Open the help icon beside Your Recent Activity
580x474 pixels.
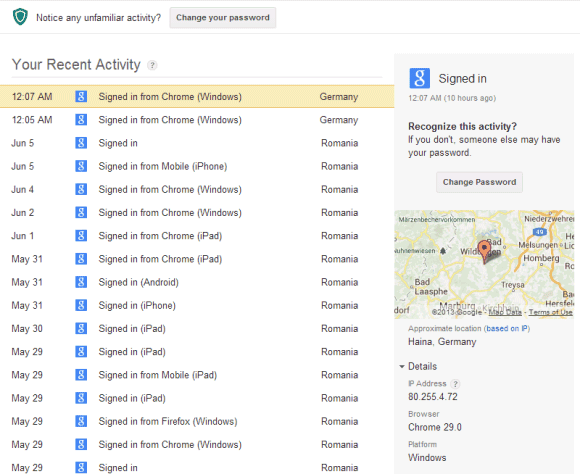click(x=152, y=65)
